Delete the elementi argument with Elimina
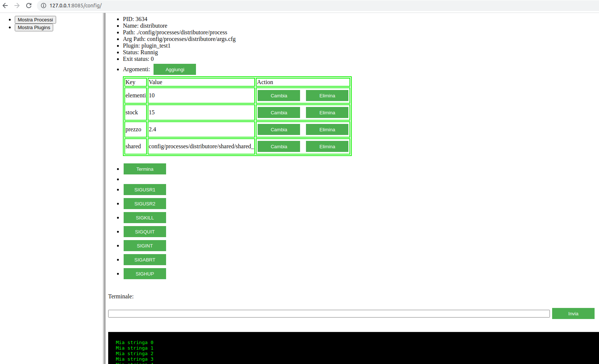Image resolution: width=599 pixels, height=364 pixels. [x=327, y=96]
